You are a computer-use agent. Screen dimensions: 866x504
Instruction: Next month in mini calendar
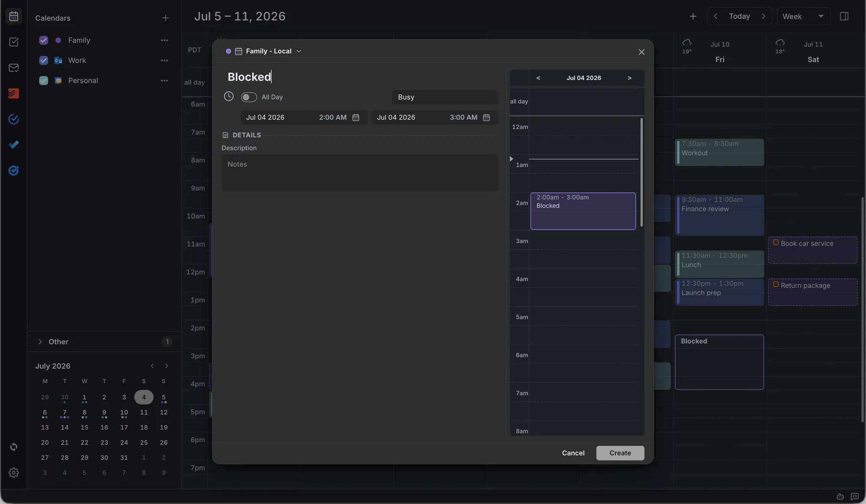[x=166, y=366]
